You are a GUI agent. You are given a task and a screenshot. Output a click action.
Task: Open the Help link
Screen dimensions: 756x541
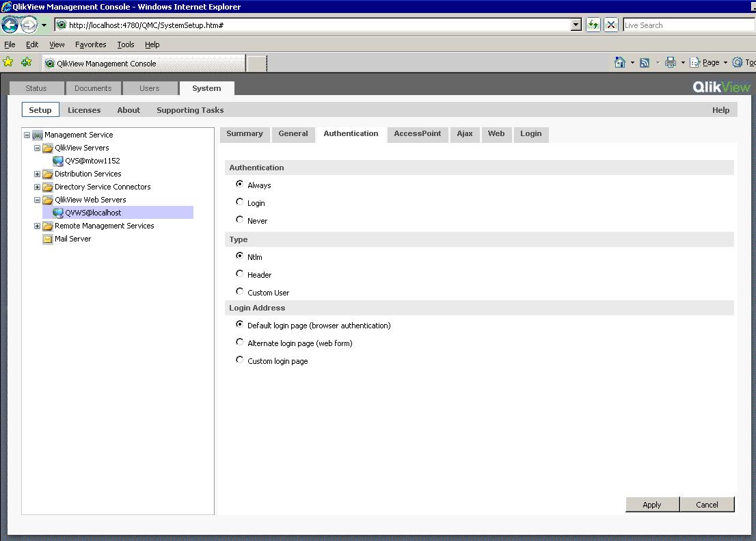pyautogui.click(x=721, y=110)
